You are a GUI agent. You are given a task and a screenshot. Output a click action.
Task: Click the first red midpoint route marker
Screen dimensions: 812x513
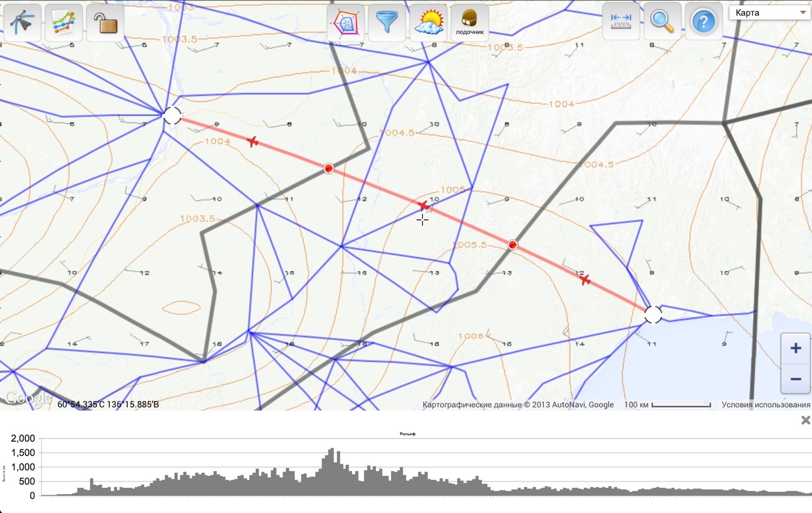coord(328,168)
